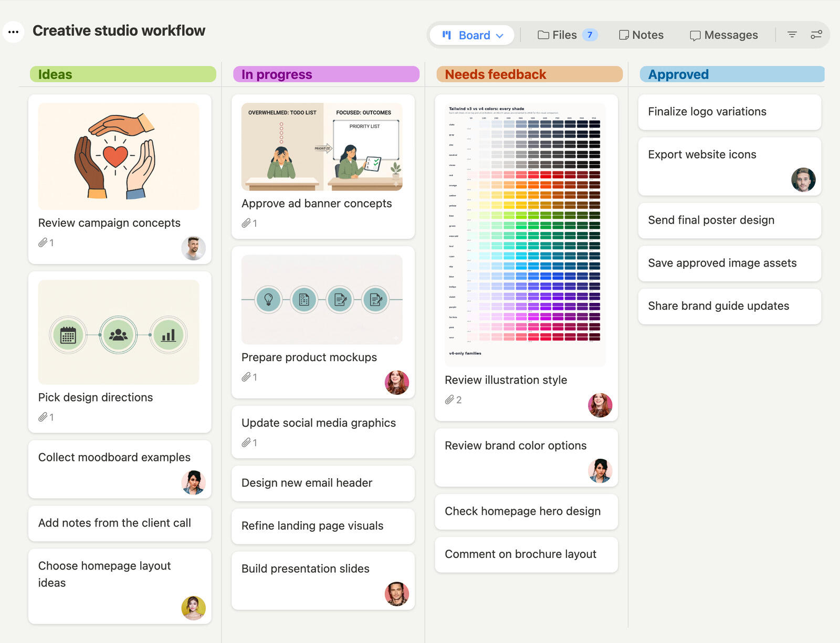840x643 pixels.
Task: Click avatar on Review brand color options
Action: coord(600,471)
